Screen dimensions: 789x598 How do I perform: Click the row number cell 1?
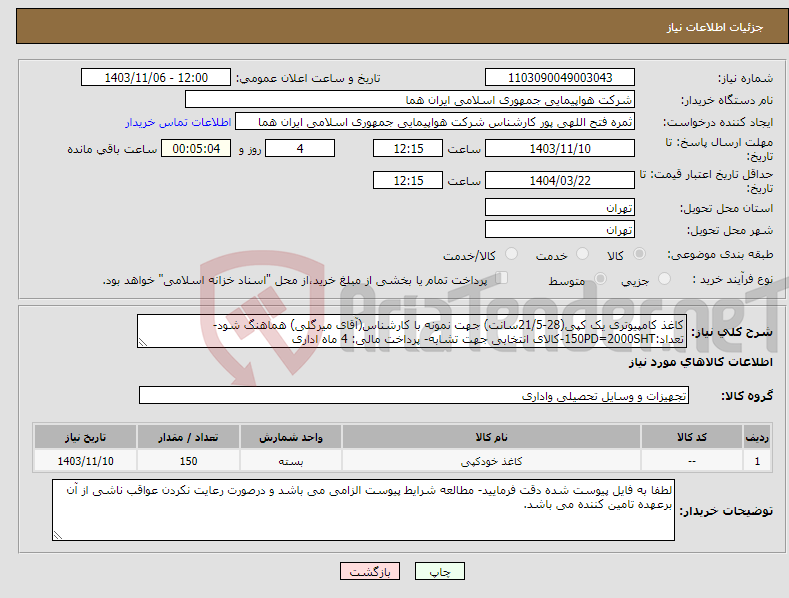click(x=757, y=461)
